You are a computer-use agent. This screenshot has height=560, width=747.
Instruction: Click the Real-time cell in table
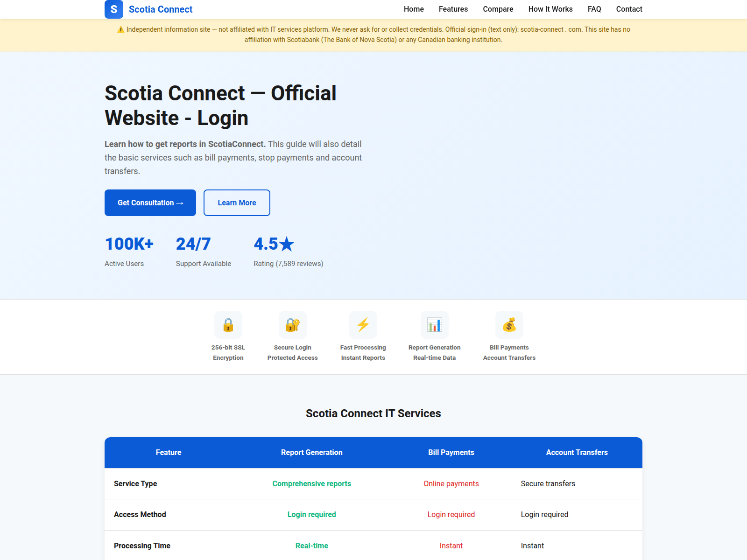(312, 546)
